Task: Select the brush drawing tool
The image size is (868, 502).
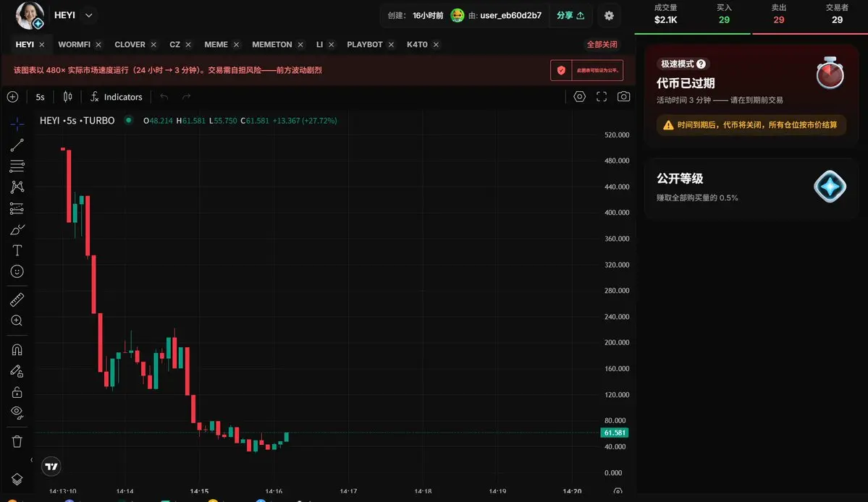Action: point(17,229)
